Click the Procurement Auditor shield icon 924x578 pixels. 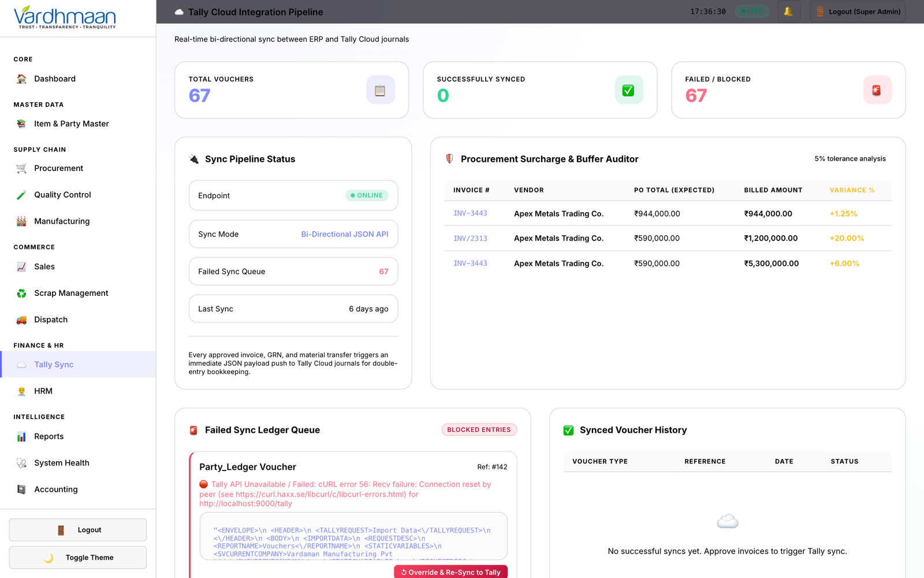[x=449, y=159]
